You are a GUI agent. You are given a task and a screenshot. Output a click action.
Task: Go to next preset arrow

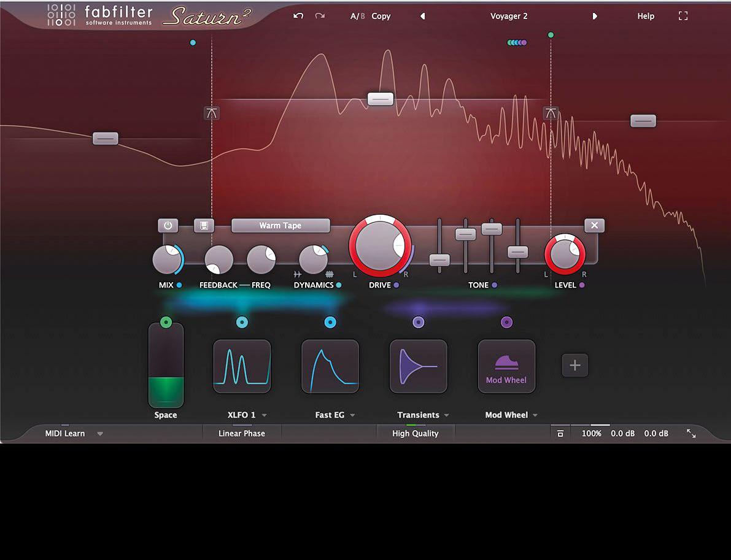594,17
